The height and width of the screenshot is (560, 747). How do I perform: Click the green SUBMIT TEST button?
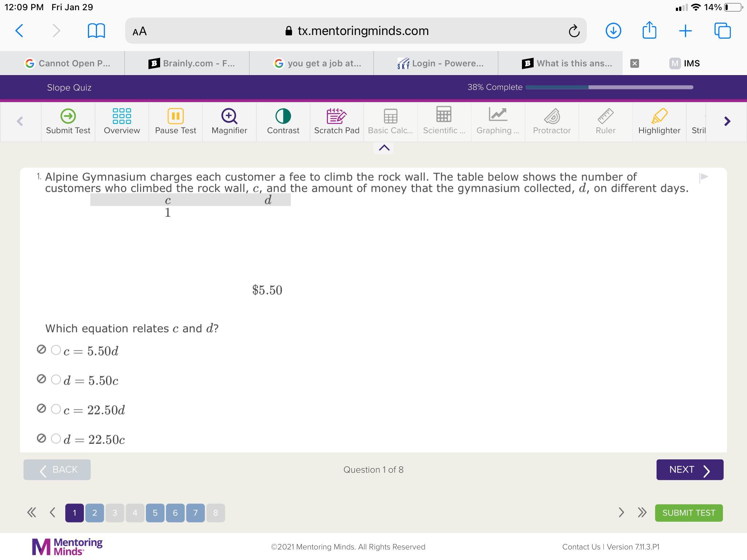pyautogui.click(x=688, y=513)
